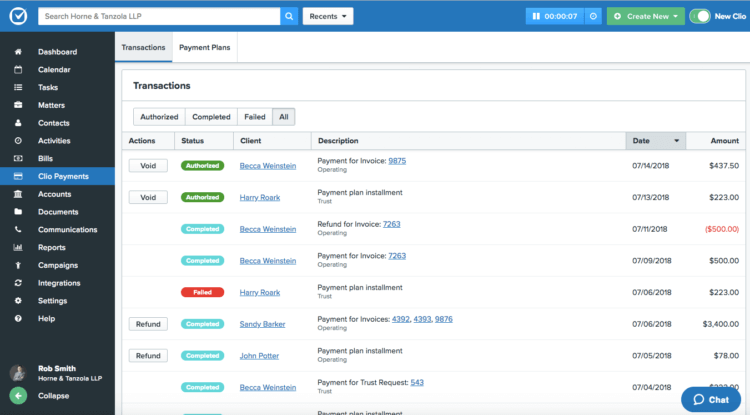Filter transactions by Failed
Screen dimensions: 750x415
point(254,117)
